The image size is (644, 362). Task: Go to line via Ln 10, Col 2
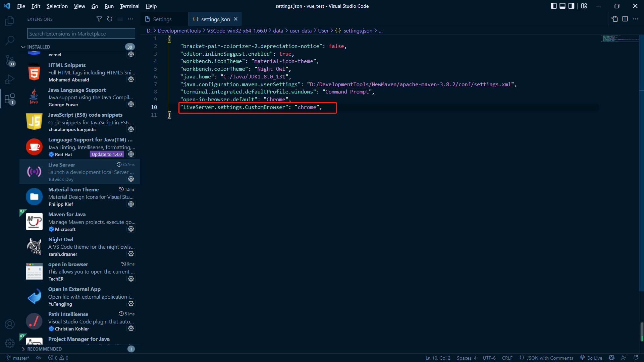438,358
